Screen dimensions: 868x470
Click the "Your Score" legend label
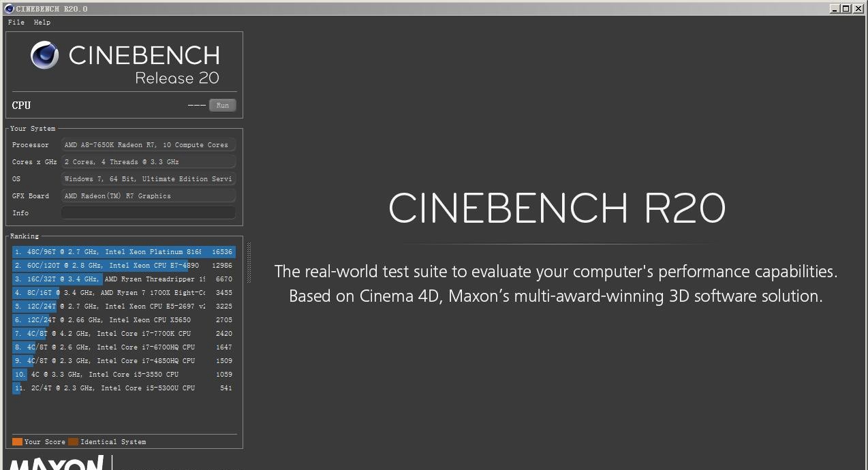tap(45, 442)
